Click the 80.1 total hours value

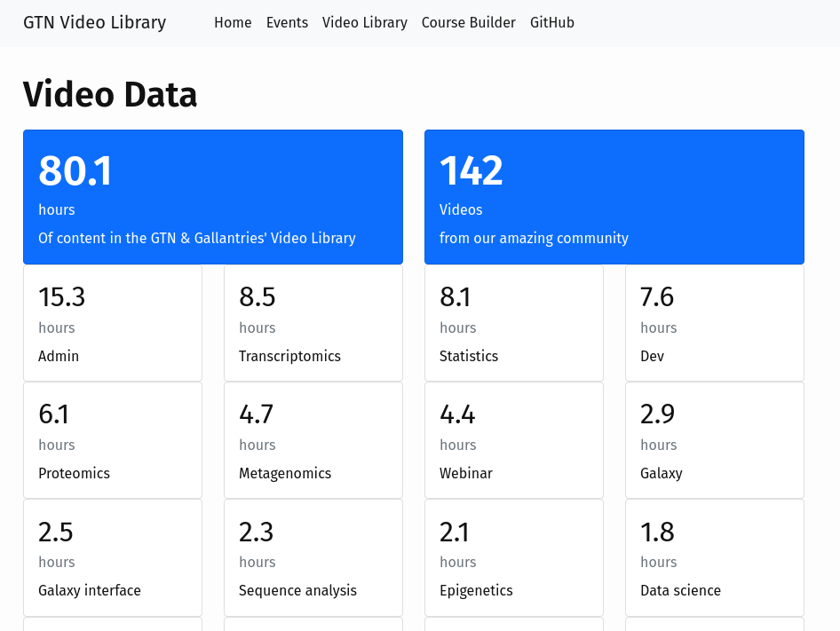click(x=75, y=171)
